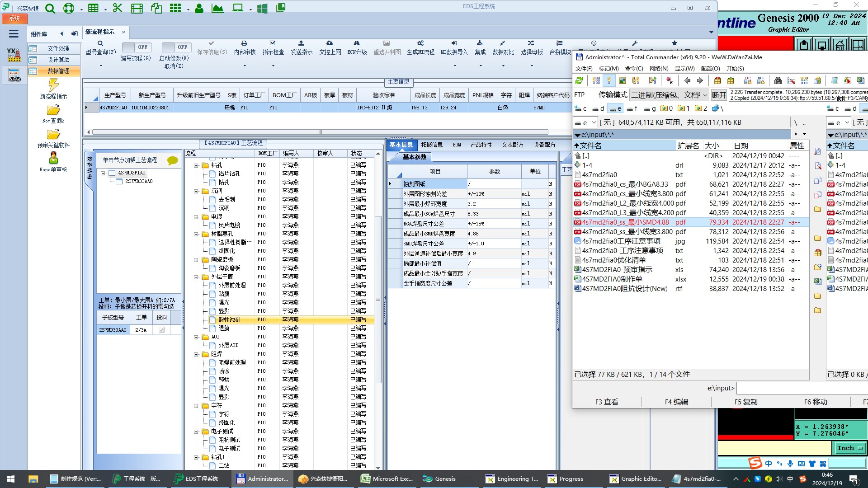Open the FTP connect icon in the toolbar

(x=748, y=80)
